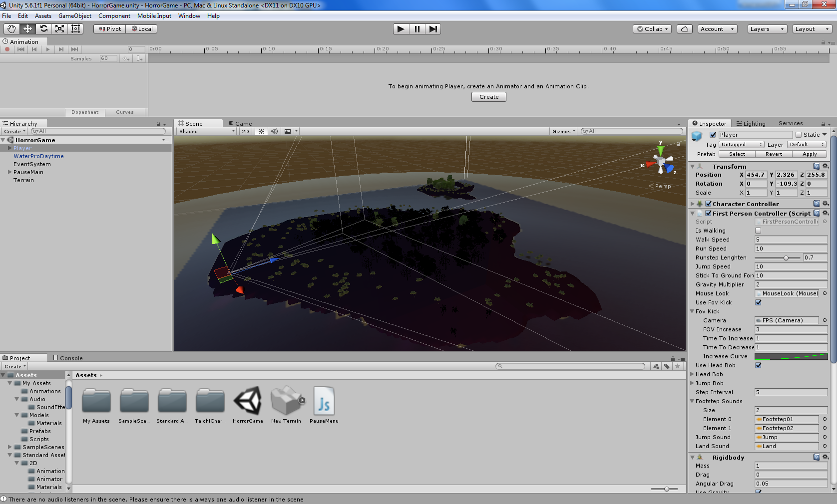Select the Rotate tool
Screen dimensions: 837x504
[x=43, y=29]
